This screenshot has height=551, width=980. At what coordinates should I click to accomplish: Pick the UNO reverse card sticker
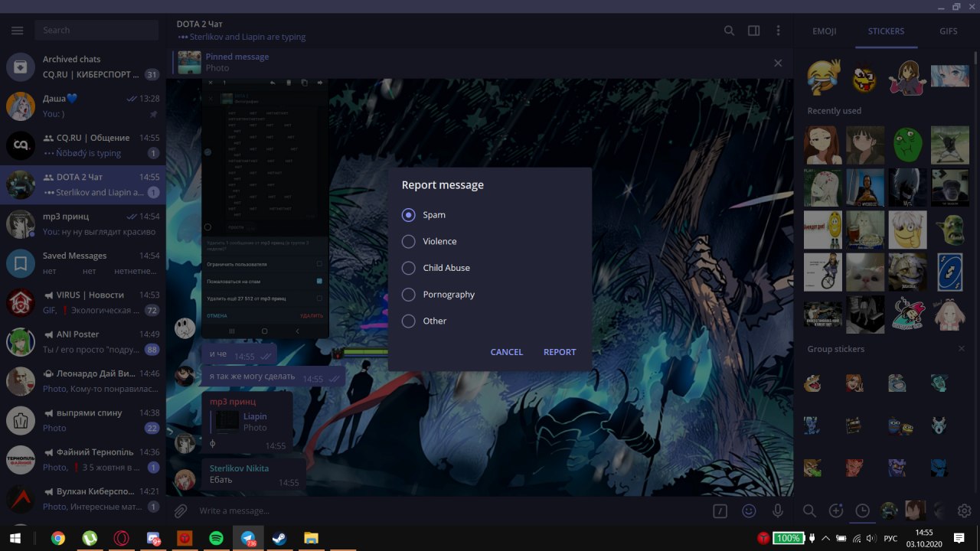pos(950,272)
